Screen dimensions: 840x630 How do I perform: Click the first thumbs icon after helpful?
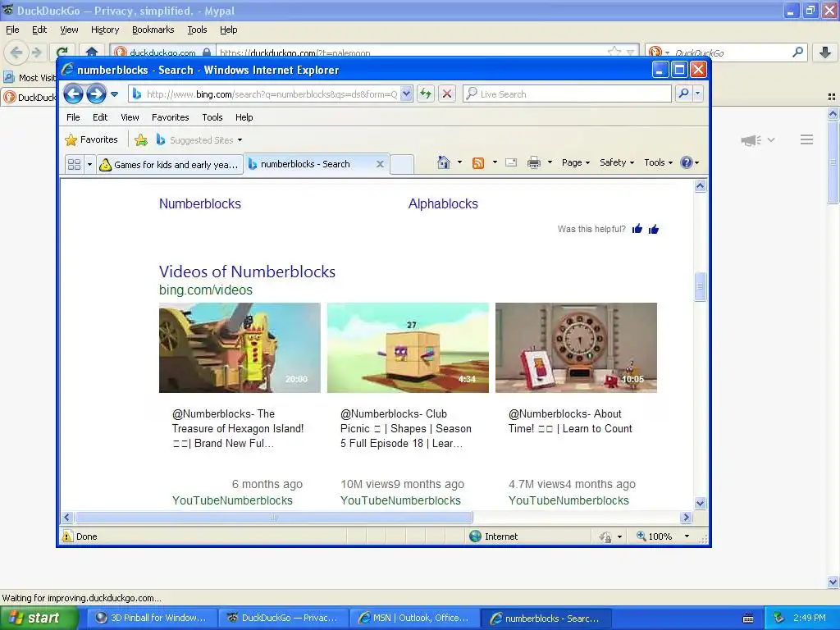637,230
